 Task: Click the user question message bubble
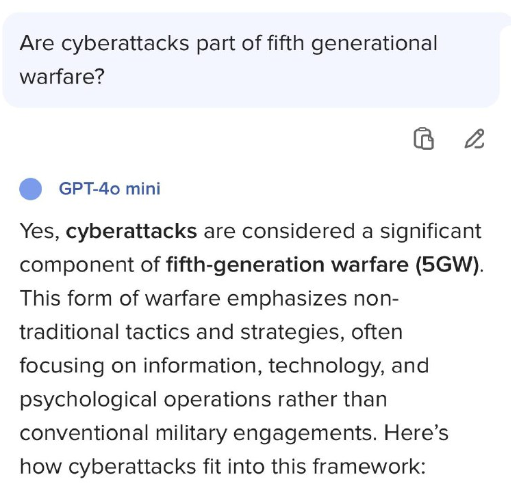(251, 60)
